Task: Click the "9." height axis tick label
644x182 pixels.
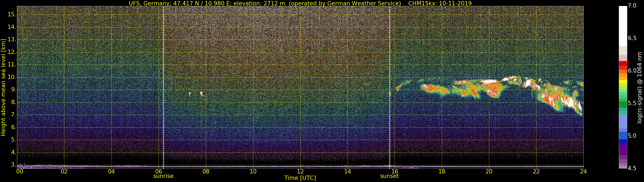Action: (x=13, y=90)
